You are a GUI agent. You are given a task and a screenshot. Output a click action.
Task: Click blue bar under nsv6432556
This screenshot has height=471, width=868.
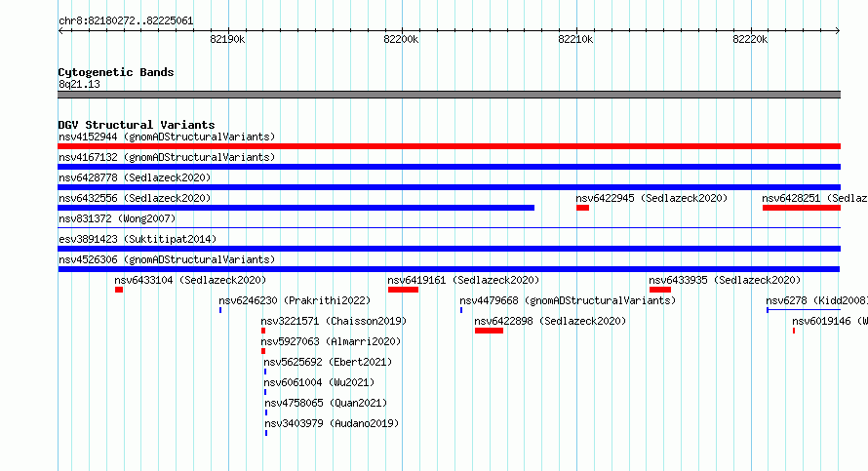click(296, 208)
